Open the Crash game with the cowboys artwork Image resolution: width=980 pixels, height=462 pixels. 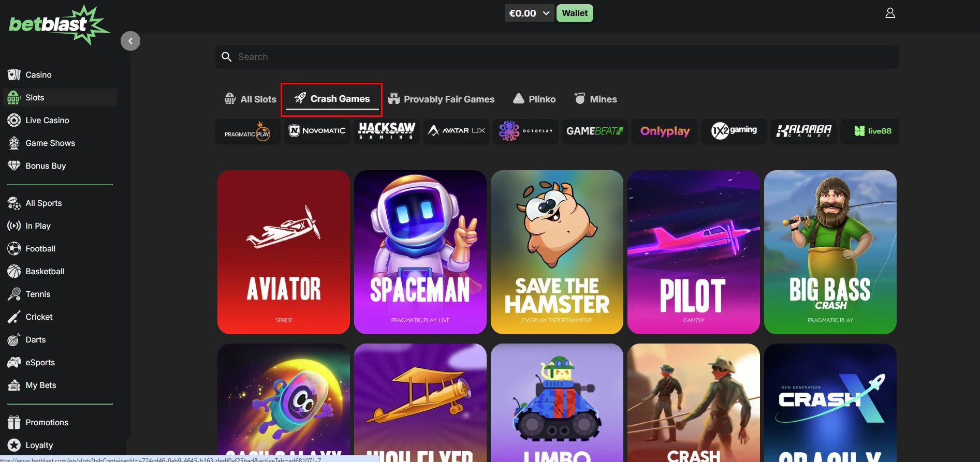tap(694, 403)
